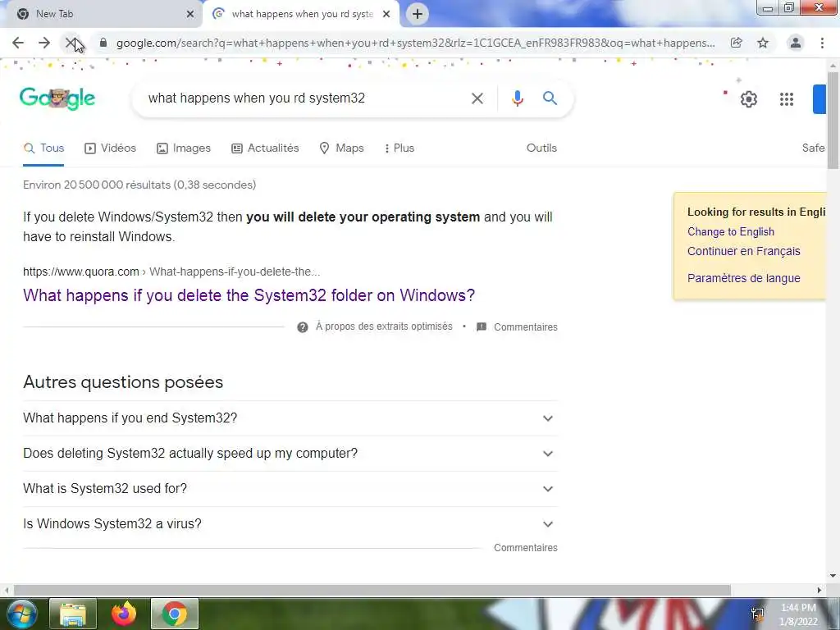Open Paramètres de langue
This screenshot has height=630, width=840.
[743, 279]
